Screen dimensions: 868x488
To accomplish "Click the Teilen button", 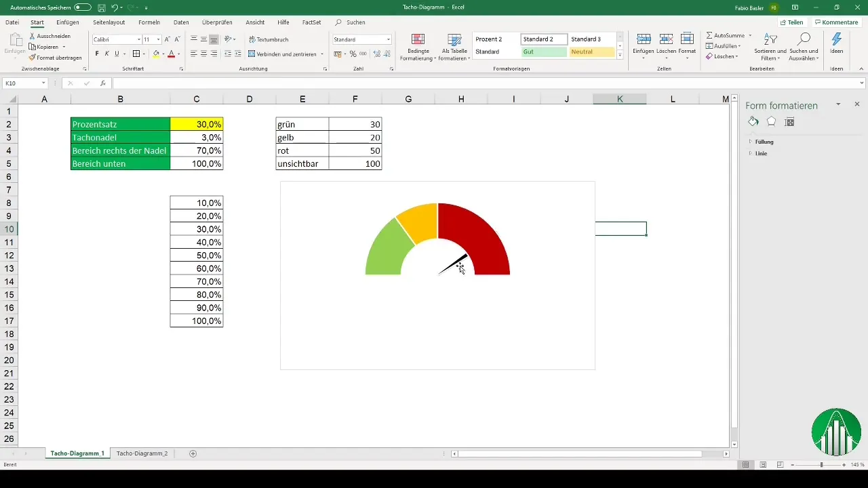I will (x=791, y=22).
